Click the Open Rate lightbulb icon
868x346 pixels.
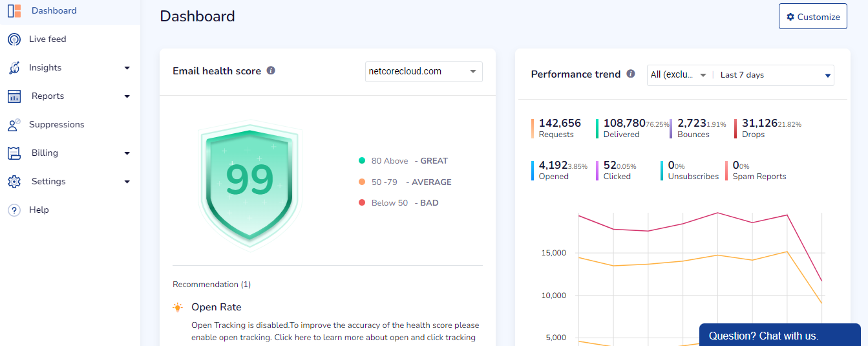click(x=178, y=307)
